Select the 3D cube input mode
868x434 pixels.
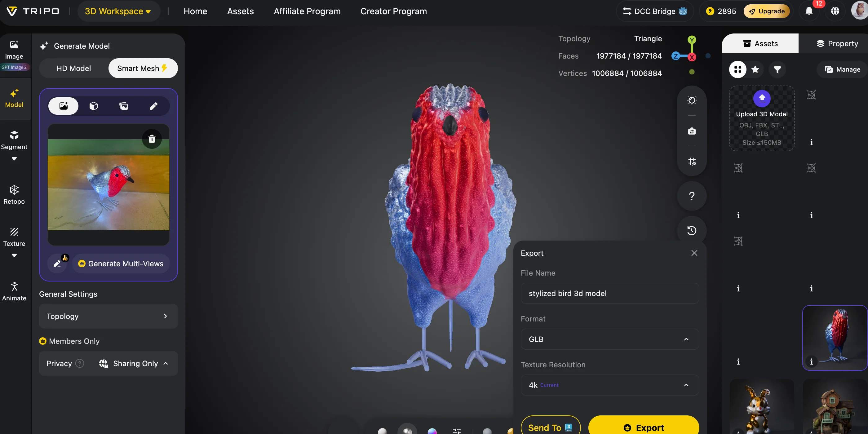pyautogui.click(x=93, y=106)
